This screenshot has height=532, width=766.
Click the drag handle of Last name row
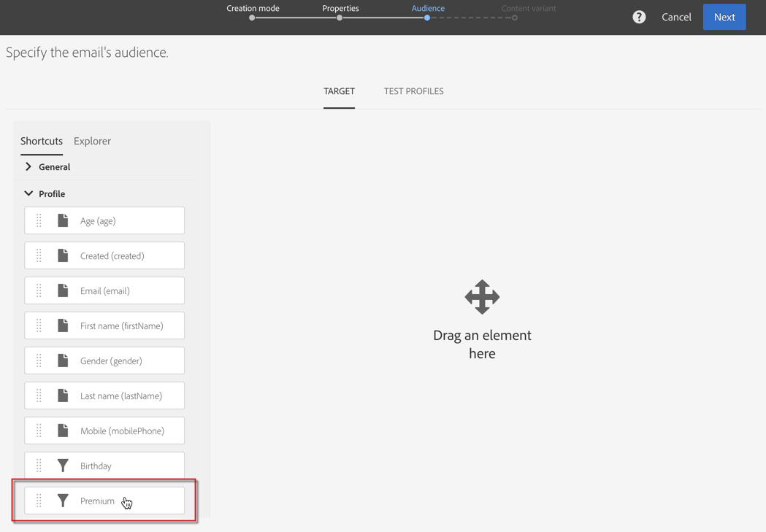coord(39,396)
